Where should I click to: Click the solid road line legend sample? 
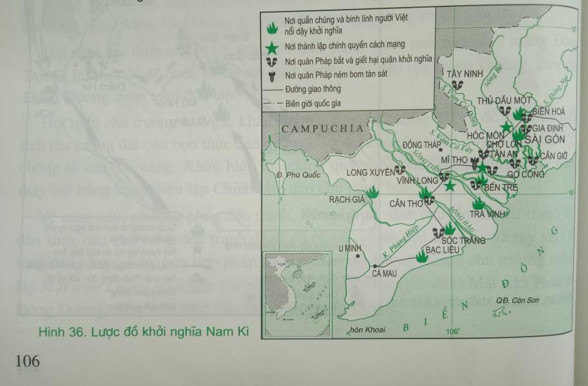(273, 90)
